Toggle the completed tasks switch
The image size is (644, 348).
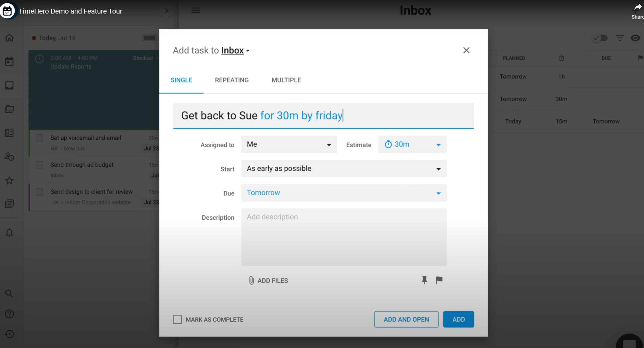click(x=600, y=38)
